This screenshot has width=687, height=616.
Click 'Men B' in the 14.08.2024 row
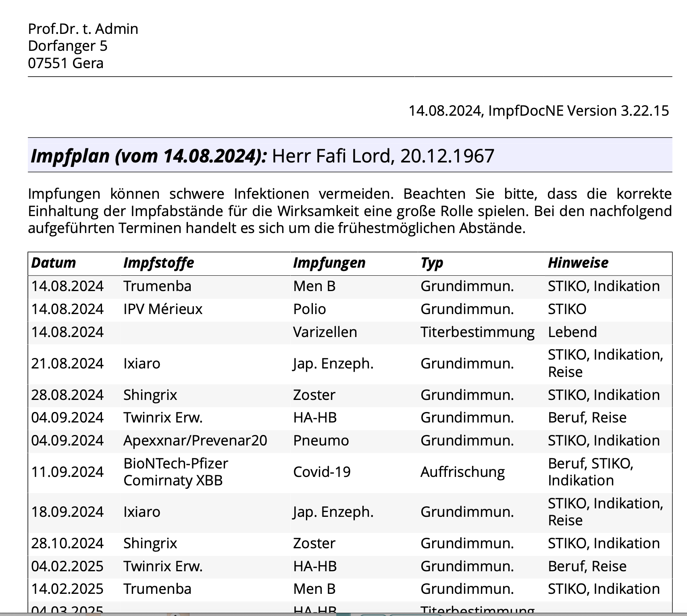click(x=314, y=286)
